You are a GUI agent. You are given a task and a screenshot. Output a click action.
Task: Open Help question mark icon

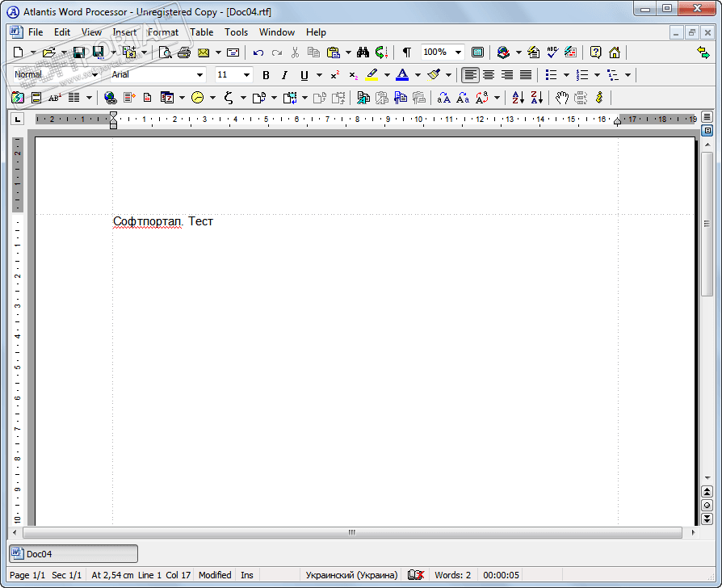(595, 52)
